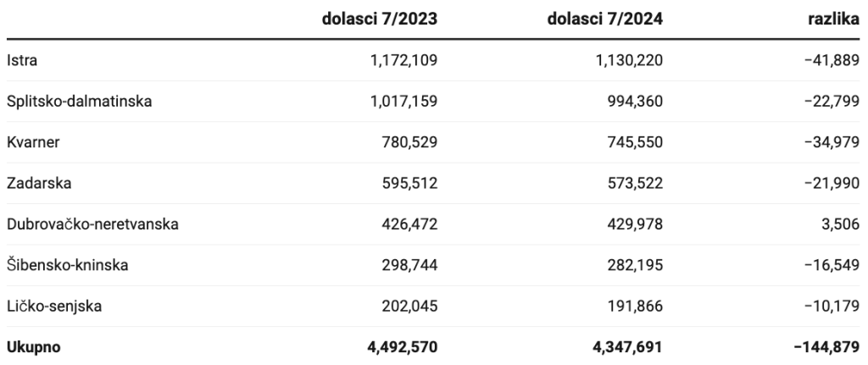
Task: Click the Šibensko-kninska row name
Action: [x=67, y=265]
